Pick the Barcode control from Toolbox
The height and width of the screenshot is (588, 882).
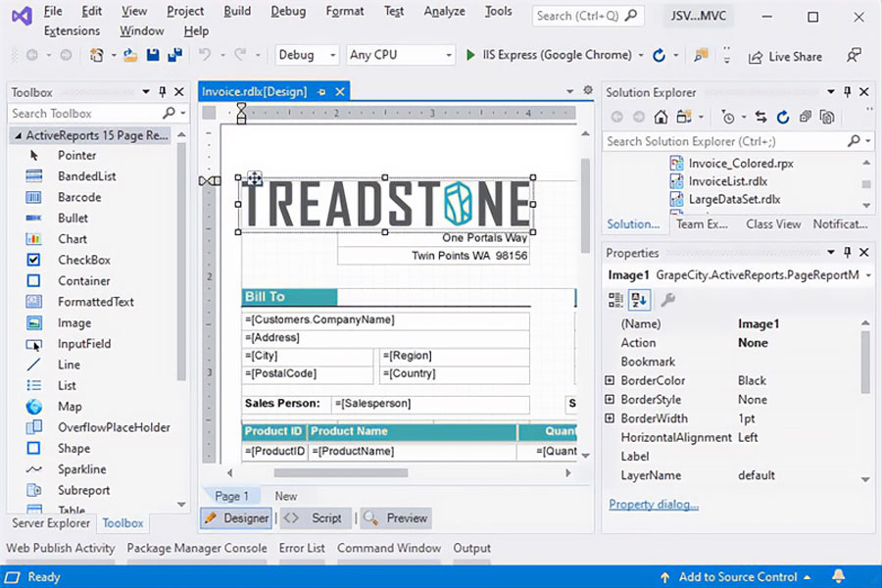coord(79,197)
